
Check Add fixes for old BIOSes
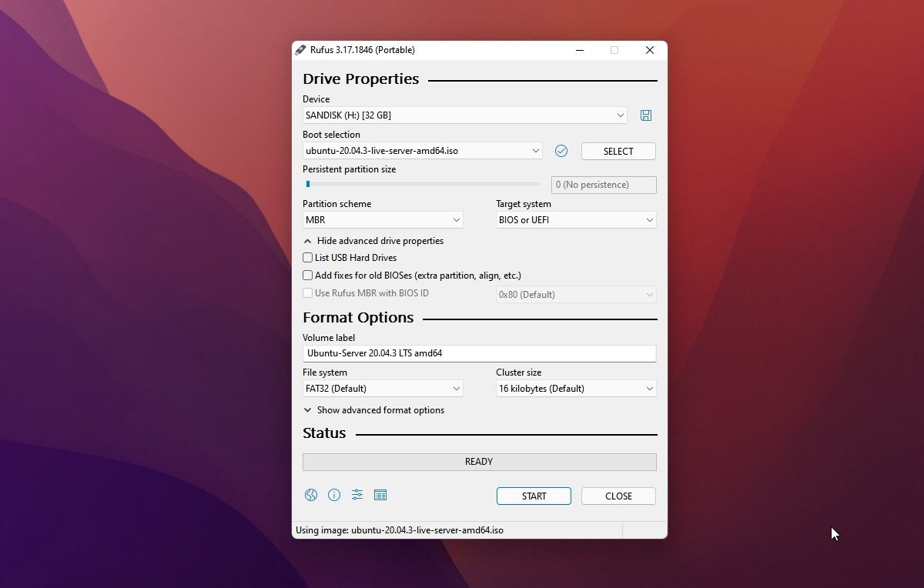click(307, 275)
